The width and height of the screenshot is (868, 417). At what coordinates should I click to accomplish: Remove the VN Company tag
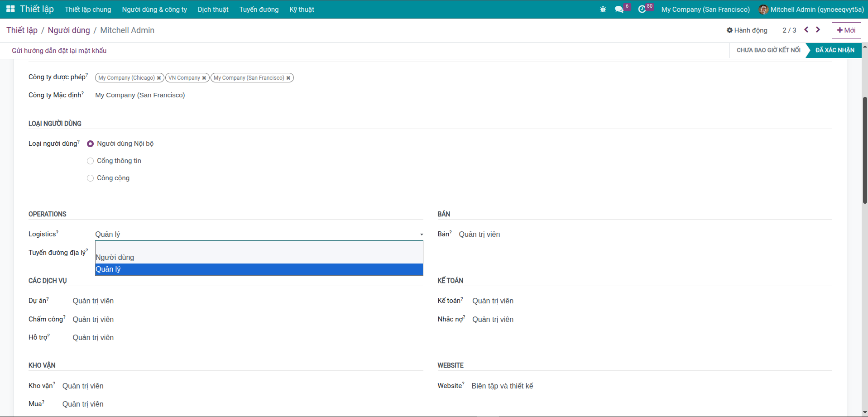tap(204, 78)
